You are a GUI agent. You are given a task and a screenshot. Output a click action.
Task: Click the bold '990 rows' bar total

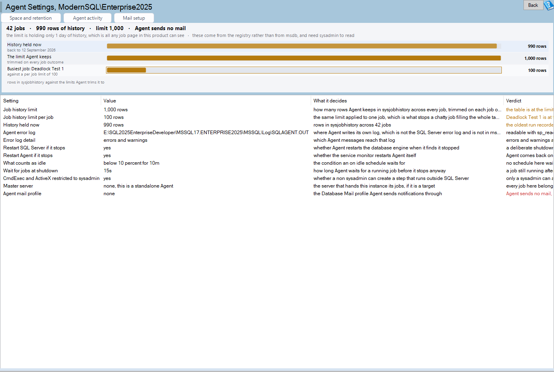[x=537, y=46]
